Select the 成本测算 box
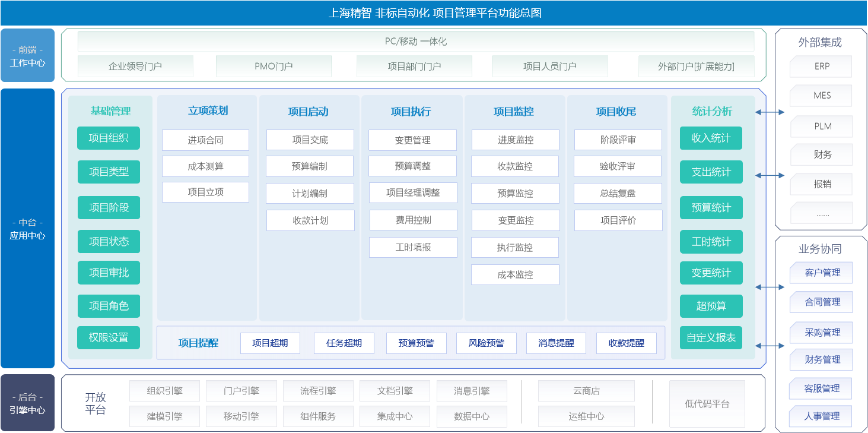868x433 pixels. click(205, 166)
